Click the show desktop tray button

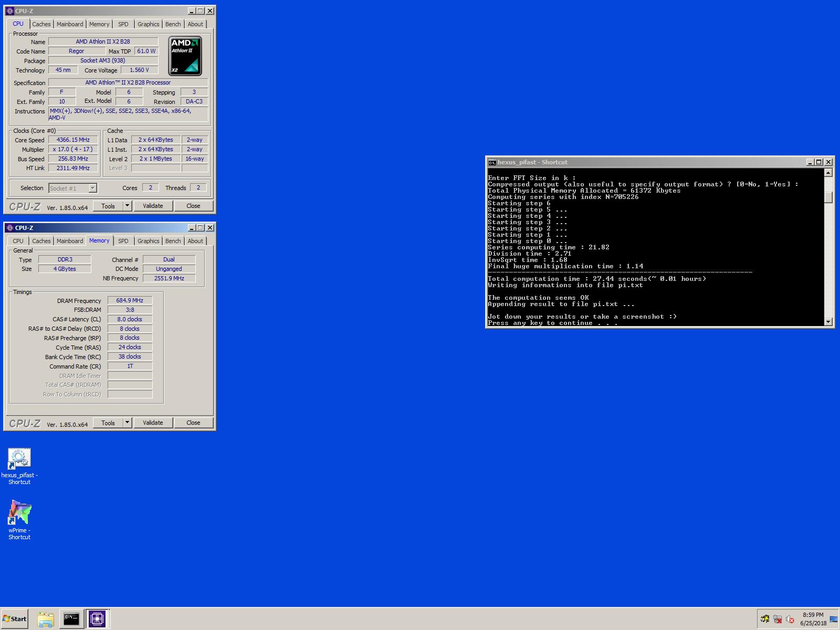click(x=834, y=619)
